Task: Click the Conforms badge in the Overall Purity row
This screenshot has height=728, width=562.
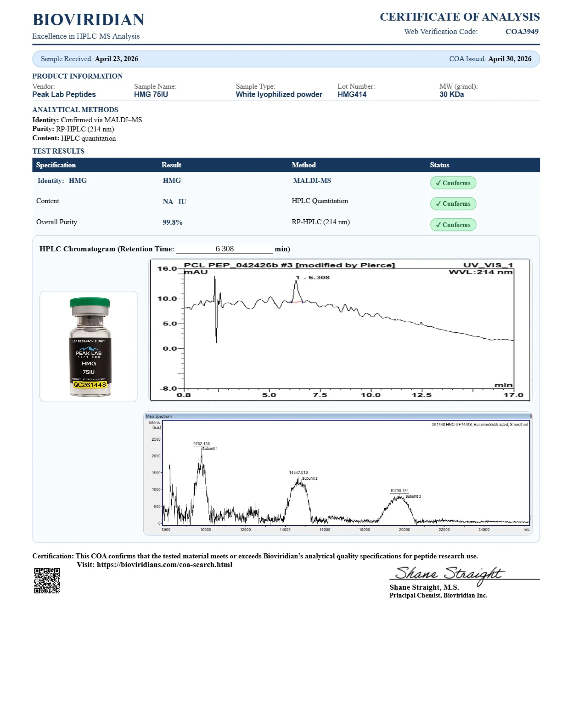Action: (x=453, y=225)
